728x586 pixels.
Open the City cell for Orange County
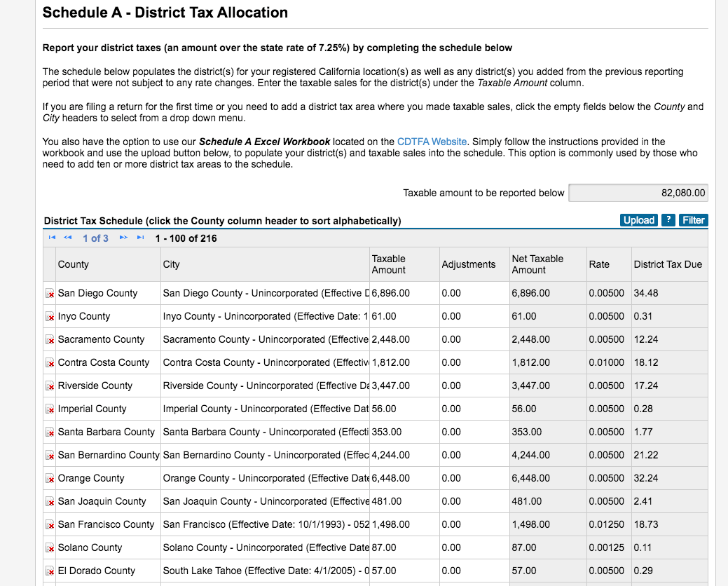pos(265,478)
